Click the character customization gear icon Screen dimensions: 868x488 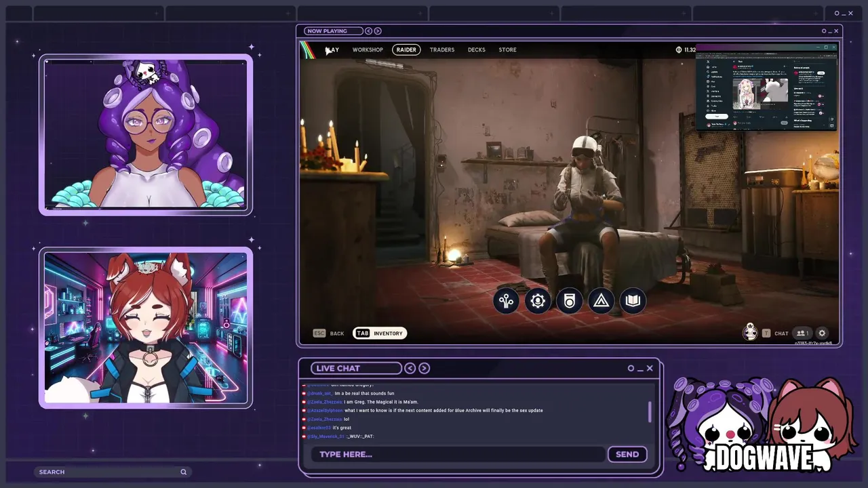coord(538,301)
